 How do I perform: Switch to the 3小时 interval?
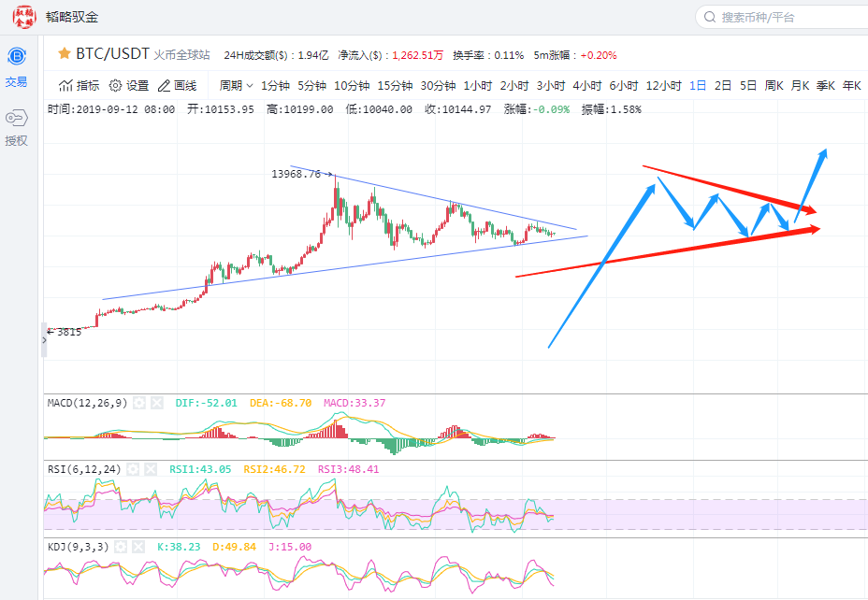pyautogui.click(x=551, y=86)
